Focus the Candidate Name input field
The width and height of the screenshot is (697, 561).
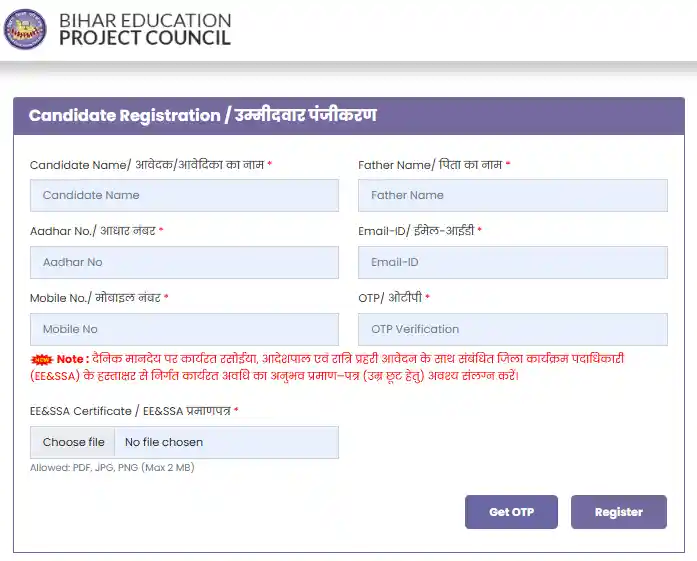(184, 195)
